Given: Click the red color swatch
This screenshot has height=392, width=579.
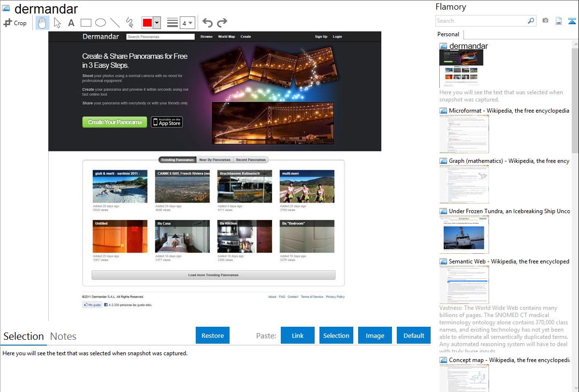Looking at the screenshot, I should pyautogui.click(x=147, y=23).
